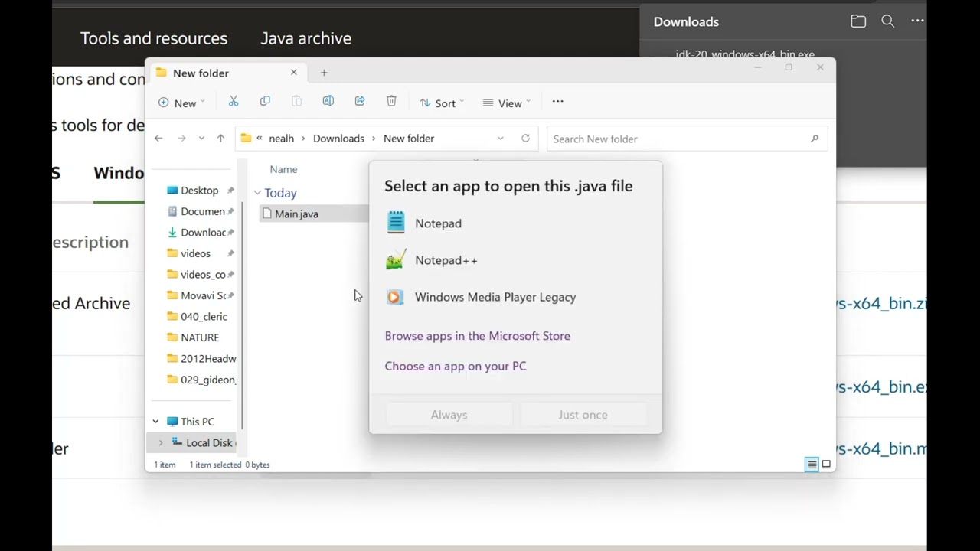Viewport: 980px width, 551px height.
Task: Switch to details view icon in status bar
Action: click(812, 465)
